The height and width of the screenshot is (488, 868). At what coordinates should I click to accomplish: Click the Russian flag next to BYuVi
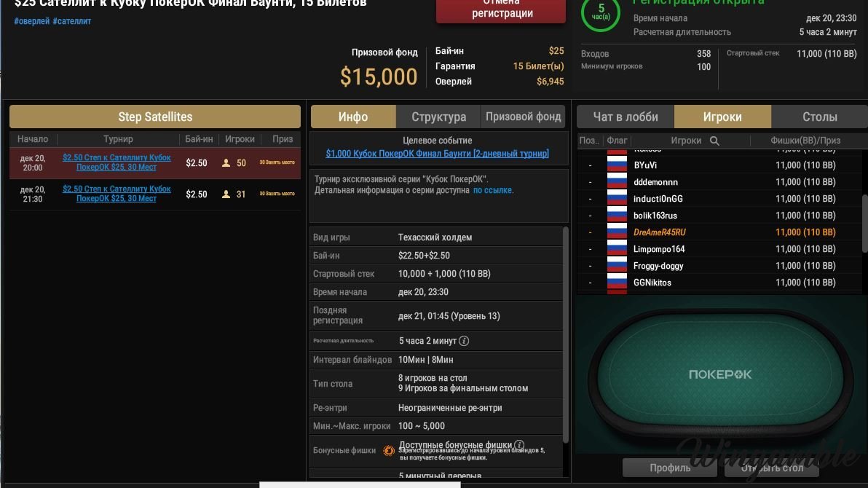617,165
